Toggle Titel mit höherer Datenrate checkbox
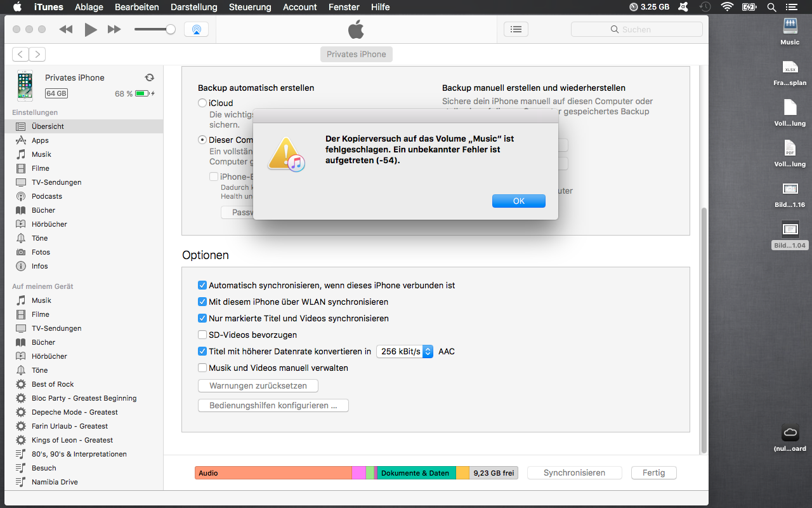Viewport: 812px width, 508px height. (x=202, y=352)
